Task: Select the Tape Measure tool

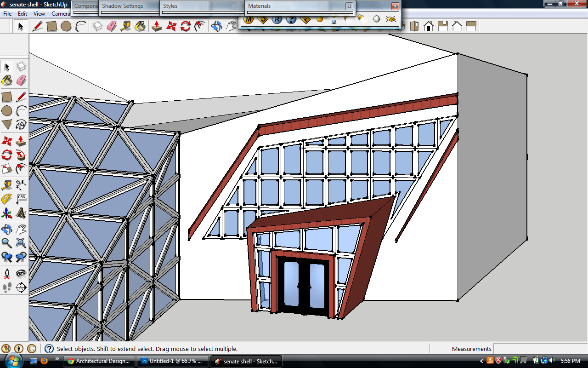Action: [6, 185]
